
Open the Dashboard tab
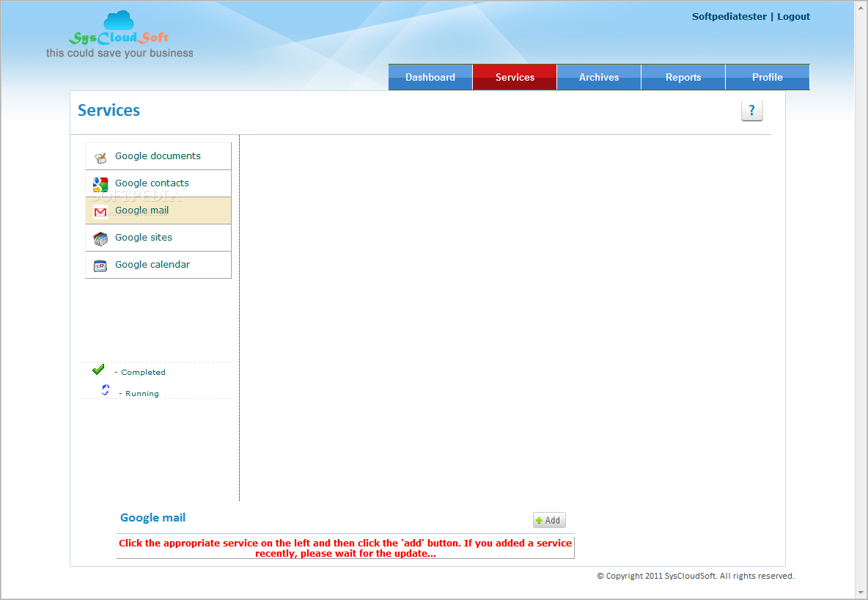point(430,77)
